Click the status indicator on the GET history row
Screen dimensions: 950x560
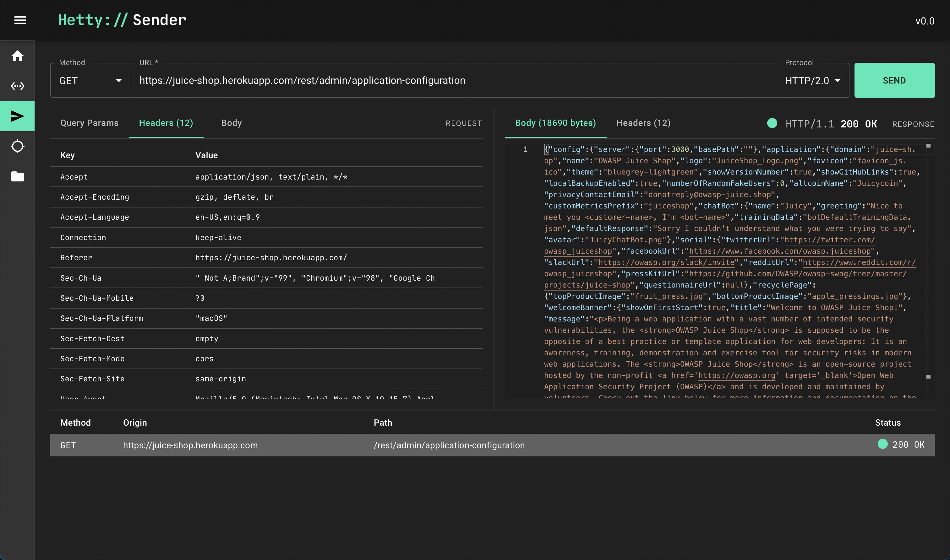point(882,444)
